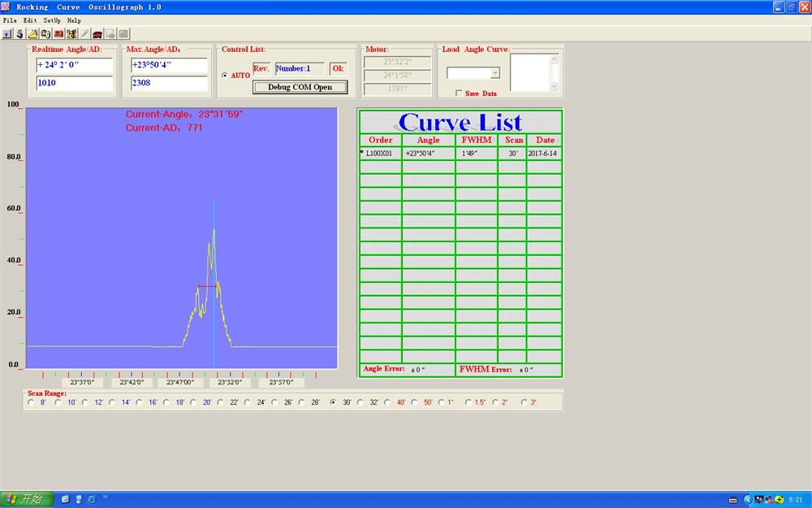Select the hand-shaped toolbar icon
This screenshot has height=508, width=812.
click(18, 33)
